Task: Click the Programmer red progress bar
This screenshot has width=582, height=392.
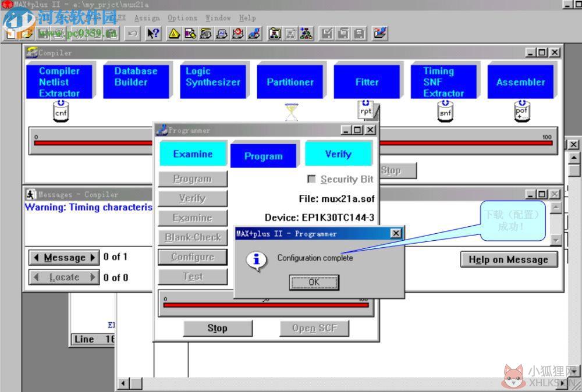Action: pos(266,305)
